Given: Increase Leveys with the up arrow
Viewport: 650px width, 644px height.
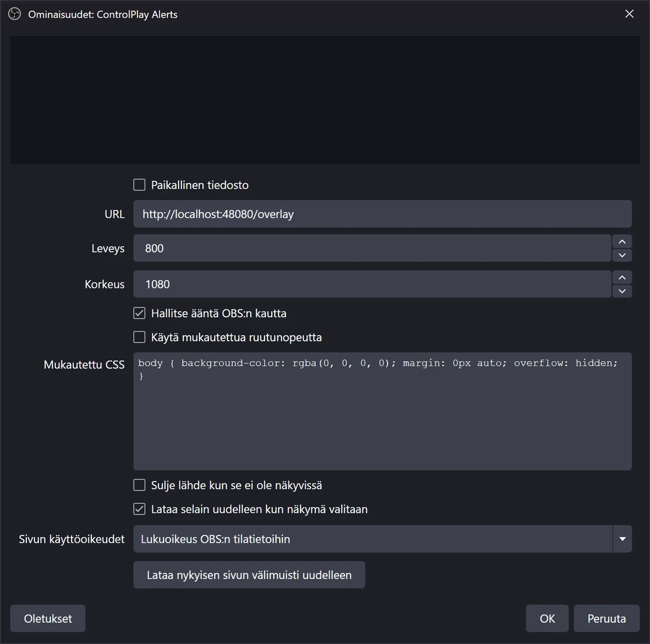Looking at the screenshot, I should (x=622, y=241).
